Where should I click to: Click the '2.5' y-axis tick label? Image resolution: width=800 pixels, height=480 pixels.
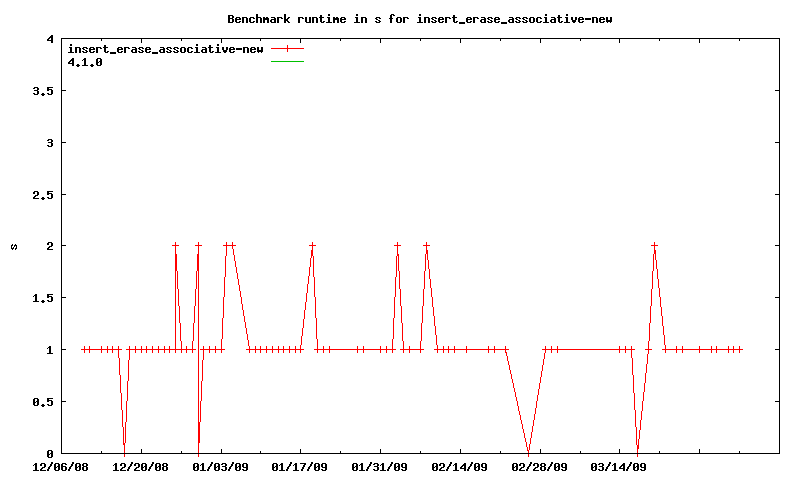(x=44, y=194)
